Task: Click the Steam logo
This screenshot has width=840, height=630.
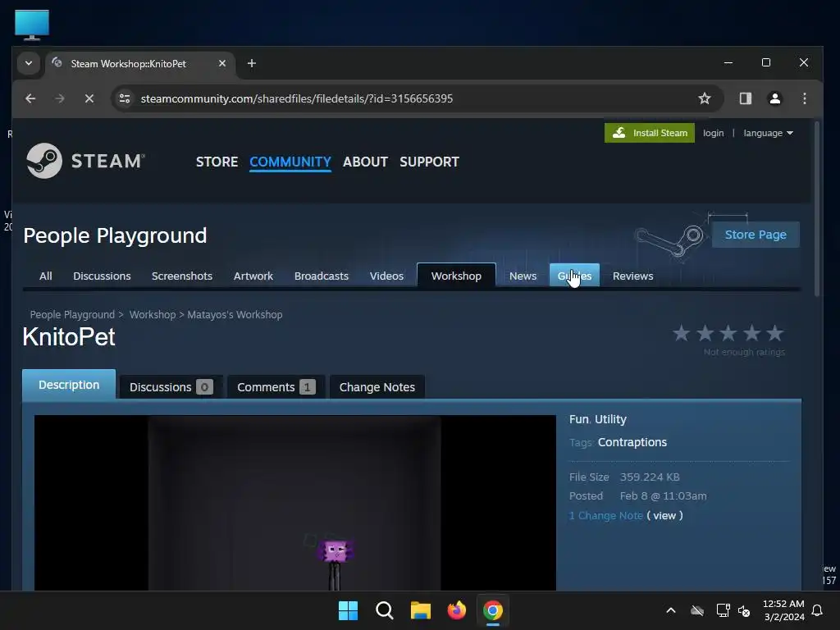Action: 85,161
